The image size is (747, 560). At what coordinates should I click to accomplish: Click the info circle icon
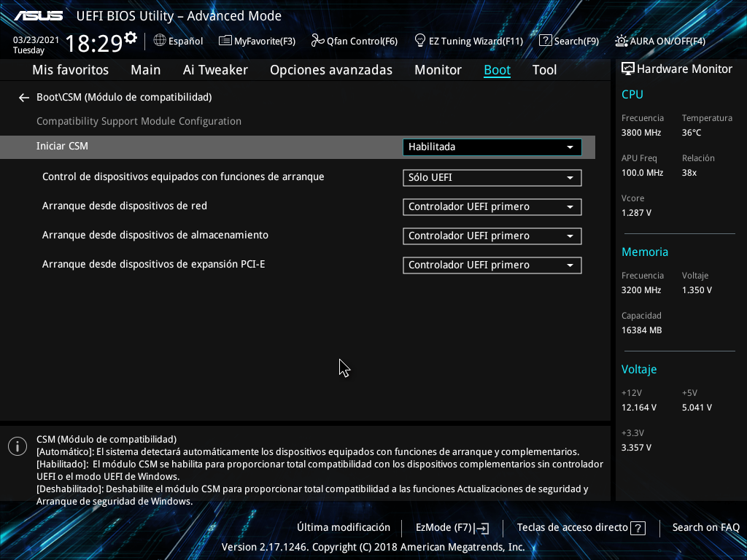point(18,446)
